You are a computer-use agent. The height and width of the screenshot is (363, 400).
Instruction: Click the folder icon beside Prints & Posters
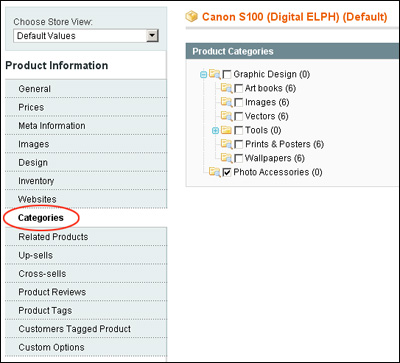tap(226, 144)
